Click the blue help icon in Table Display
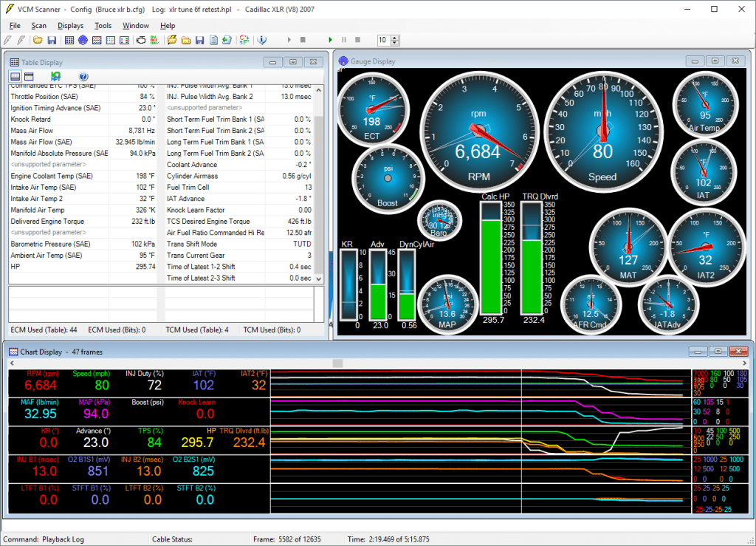Screen dimensions: 756x546 [83, 76]
